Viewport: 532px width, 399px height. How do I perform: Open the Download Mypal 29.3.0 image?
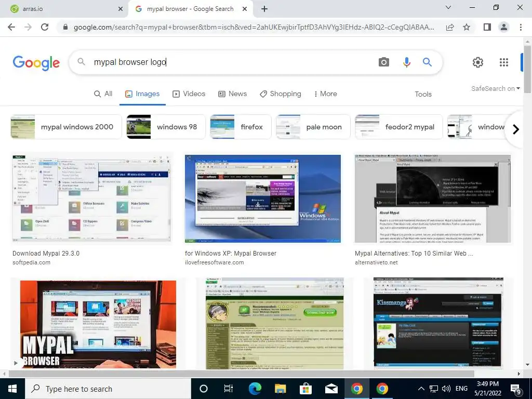tap(91, 198)
